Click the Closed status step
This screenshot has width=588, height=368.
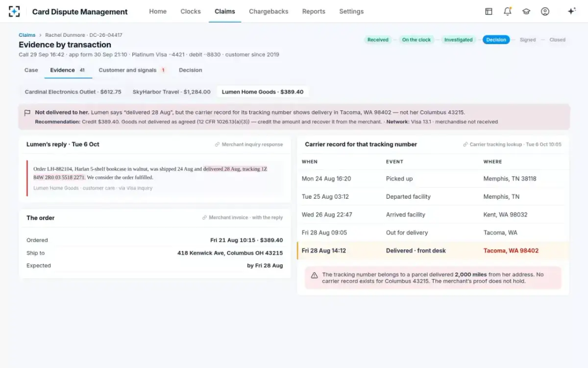point(557,40)
